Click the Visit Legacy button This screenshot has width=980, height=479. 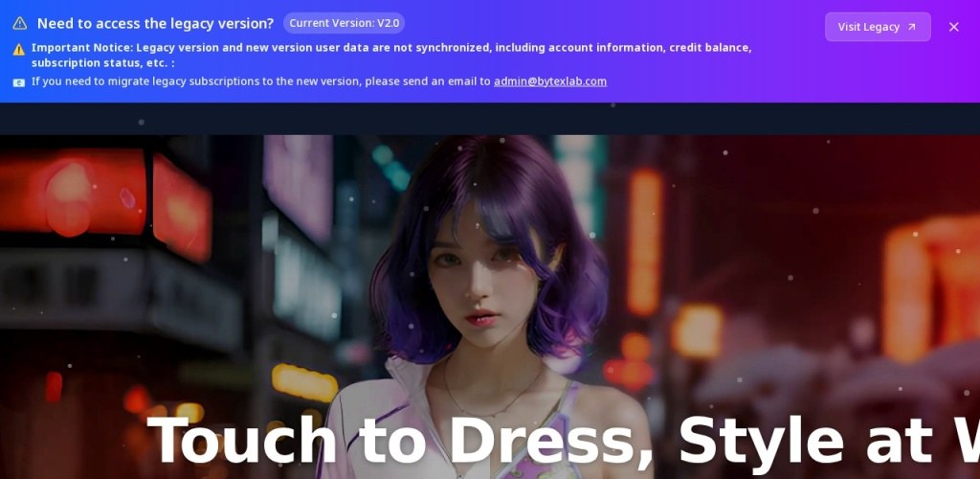click(x=877, y=27)
